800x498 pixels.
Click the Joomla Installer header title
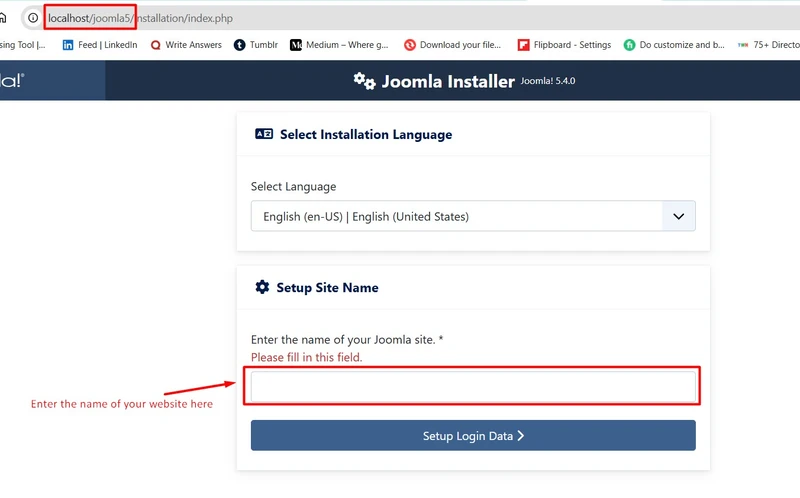coord(447,81)
